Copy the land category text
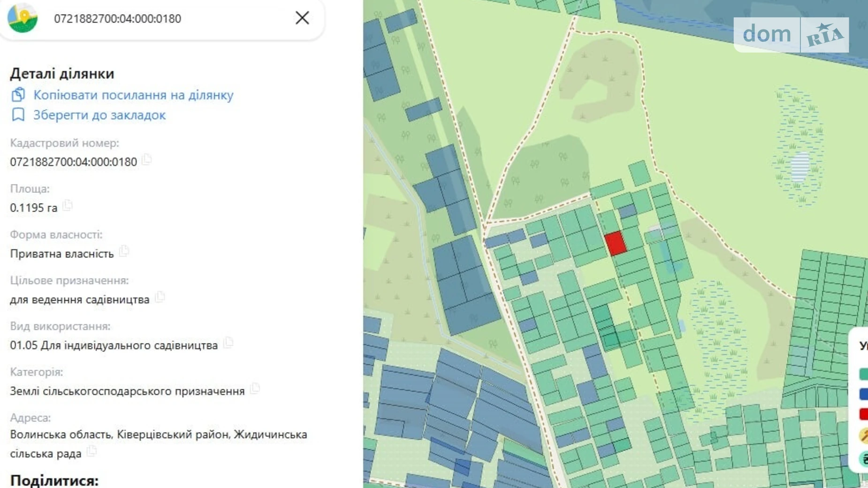868x488 pixels. 256,389
